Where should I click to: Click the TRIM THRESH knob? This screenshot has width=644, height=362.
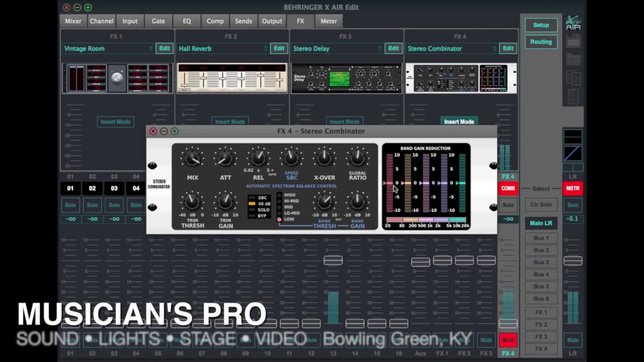[192, 202]
